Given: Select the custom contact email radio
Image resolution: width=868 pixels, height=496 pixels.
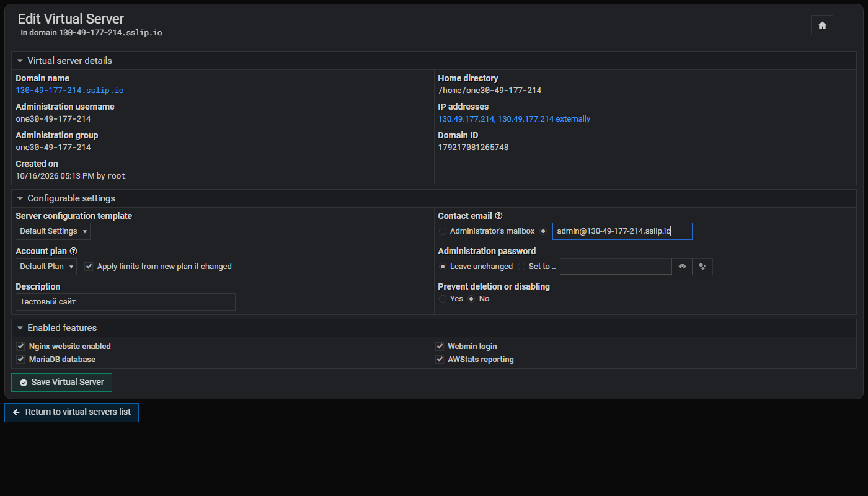Looking at the screenshot, I should [543, 231].
